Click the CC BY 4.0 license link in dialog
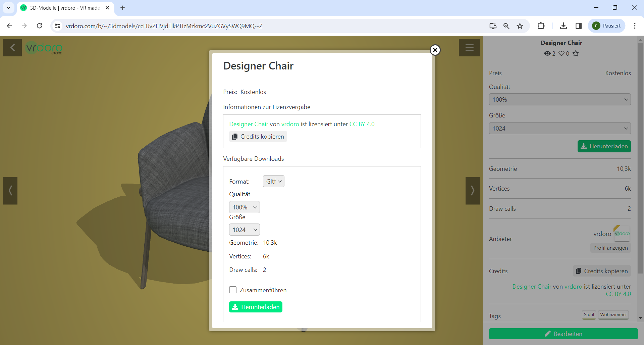 click(362, 124)
